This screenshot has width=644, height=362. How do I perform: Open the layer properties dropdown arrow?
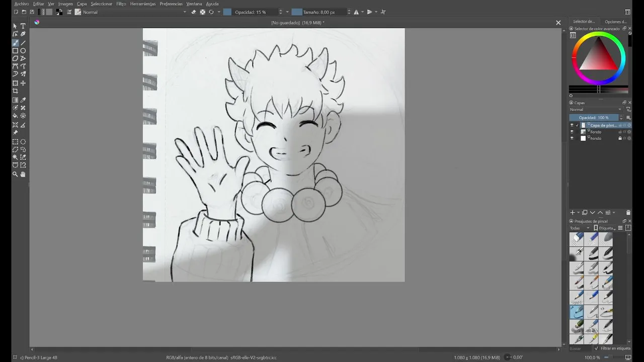[614, 213]
